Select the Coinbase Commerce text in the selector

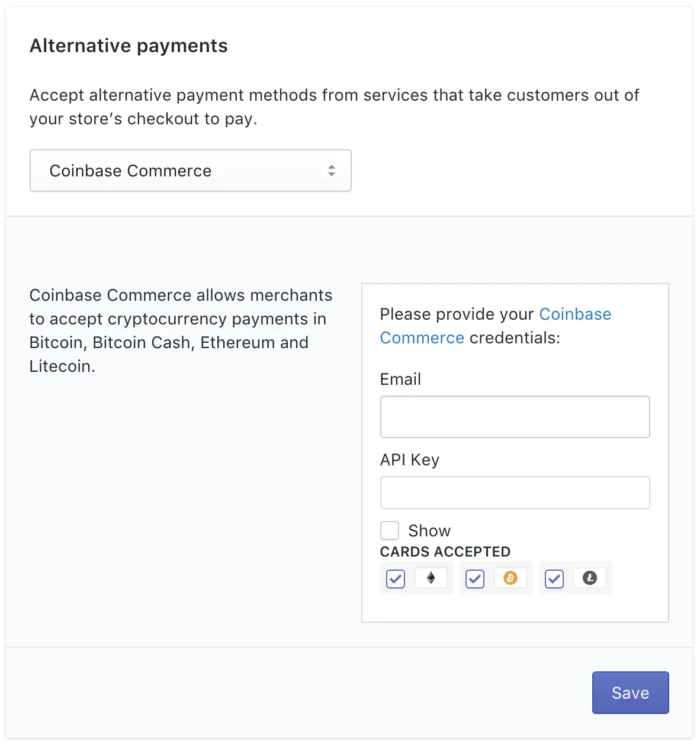130,171
